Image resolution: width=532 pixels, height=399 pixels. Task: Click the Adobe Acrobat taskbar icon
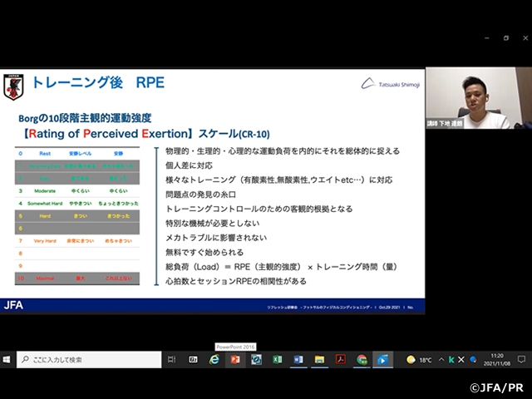click(x=340, y=360)
